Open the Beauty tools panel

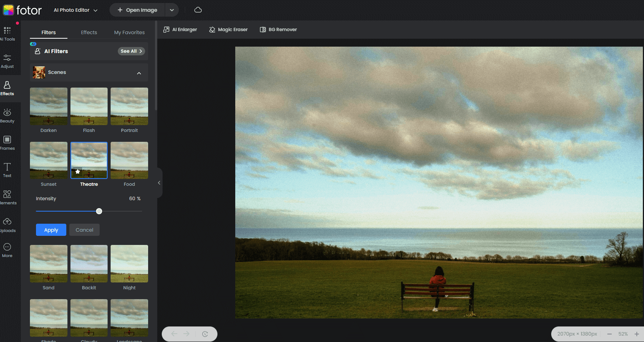(7, 116)
